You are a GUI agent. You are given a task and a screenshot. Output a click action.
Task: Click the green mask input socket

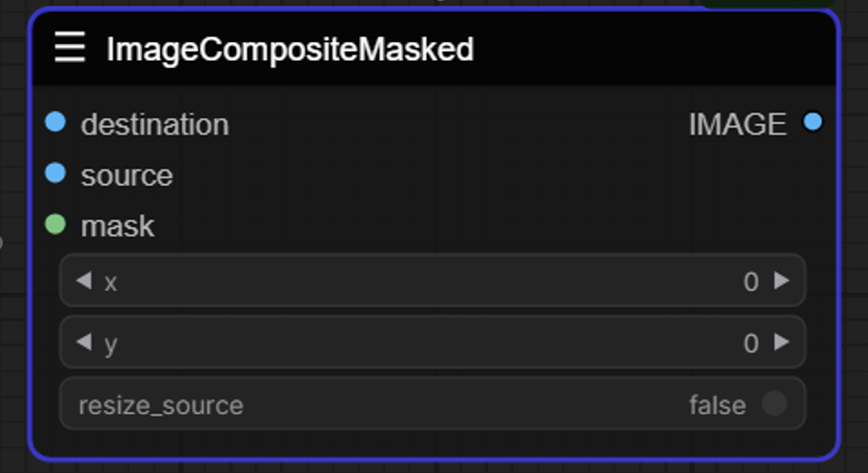click(55, 224)
